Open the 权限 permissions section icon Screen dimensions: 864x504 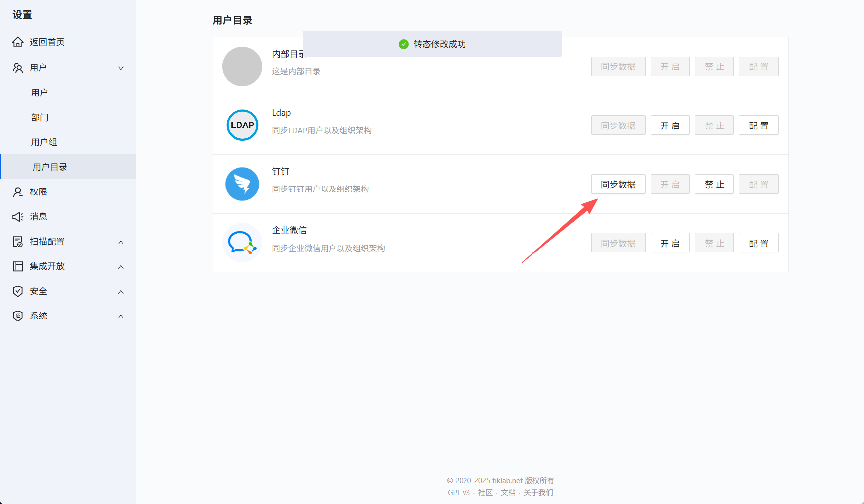click(18, 191)
